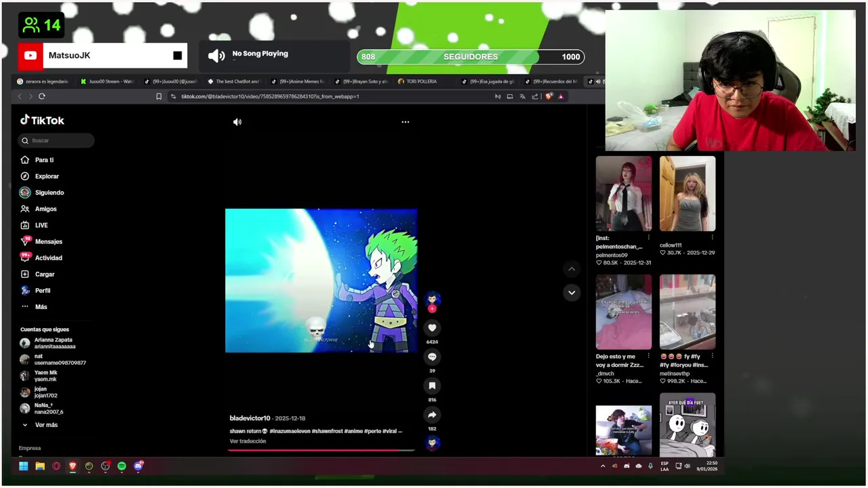Click No Song Playing speaker icon

coord(216,56)
